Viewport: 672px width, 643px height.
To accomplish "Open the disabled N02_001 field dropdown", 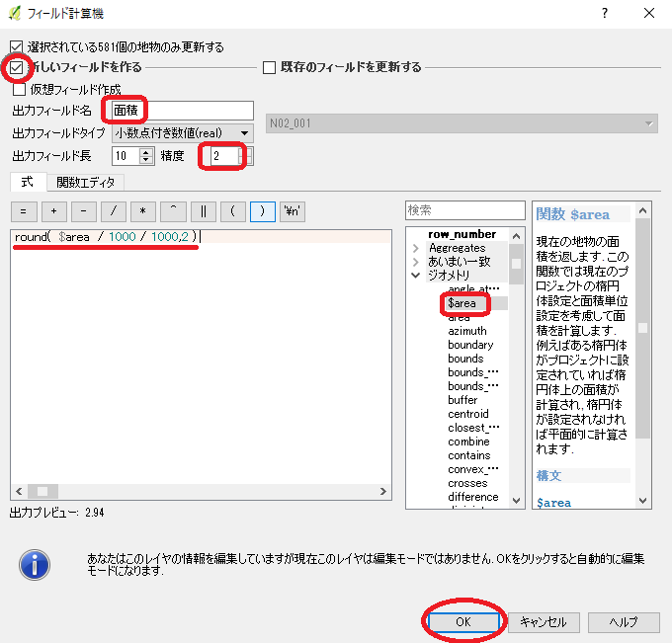I will [462, 123].
